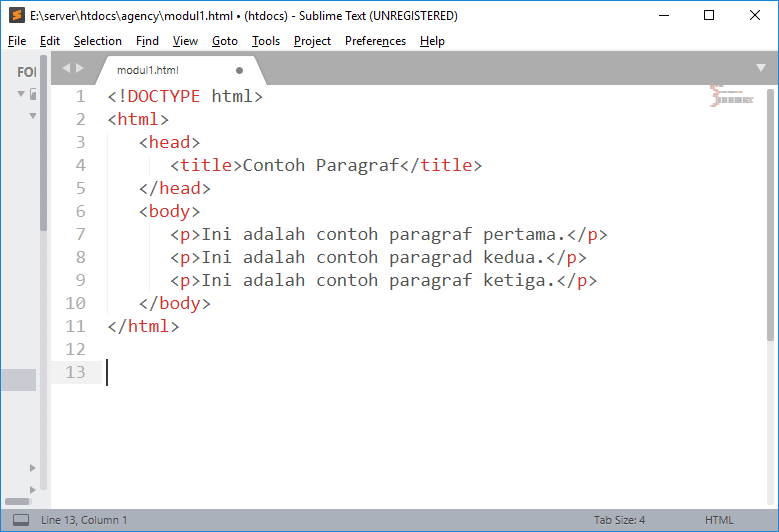Open the Tools menu
Image resolution: width=779 pixels, height=532 pixels.
(x=266, y=41)
